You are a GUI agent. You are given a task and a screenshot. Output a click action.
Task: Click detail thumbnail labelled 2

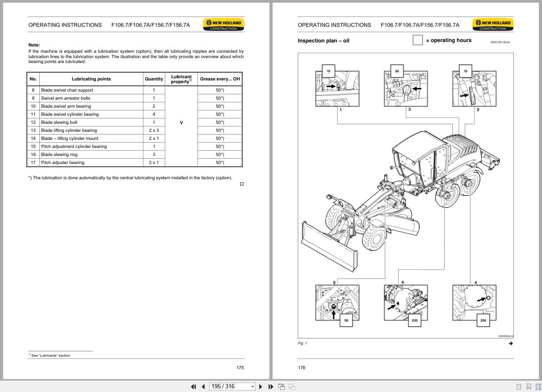(x=475, y=88)
